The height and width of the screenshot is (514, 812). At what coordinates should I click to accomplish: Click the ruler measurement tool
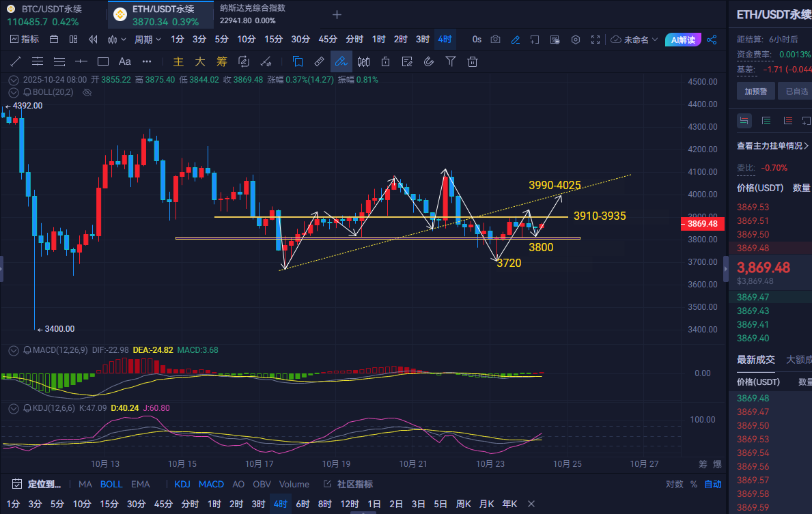[x=319, y=61]
